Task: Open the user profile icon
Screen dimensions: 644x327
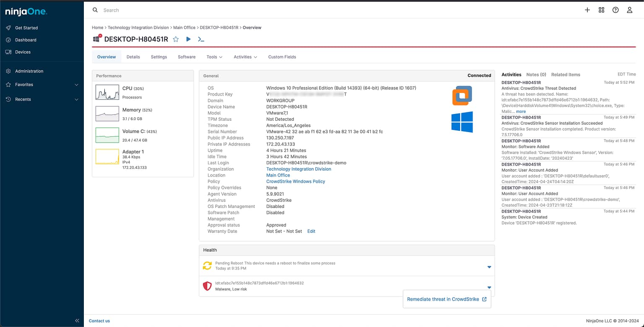Action: tap(629, 10)
